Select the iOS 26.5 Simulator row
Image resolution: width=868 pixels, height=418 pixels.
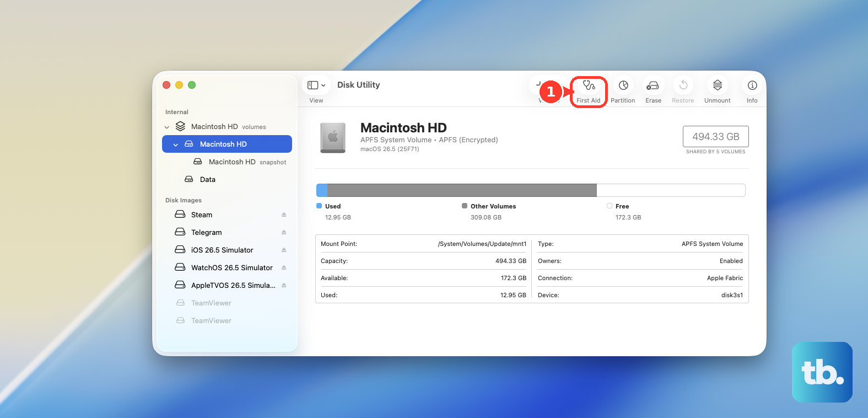(x=227, y=250)
